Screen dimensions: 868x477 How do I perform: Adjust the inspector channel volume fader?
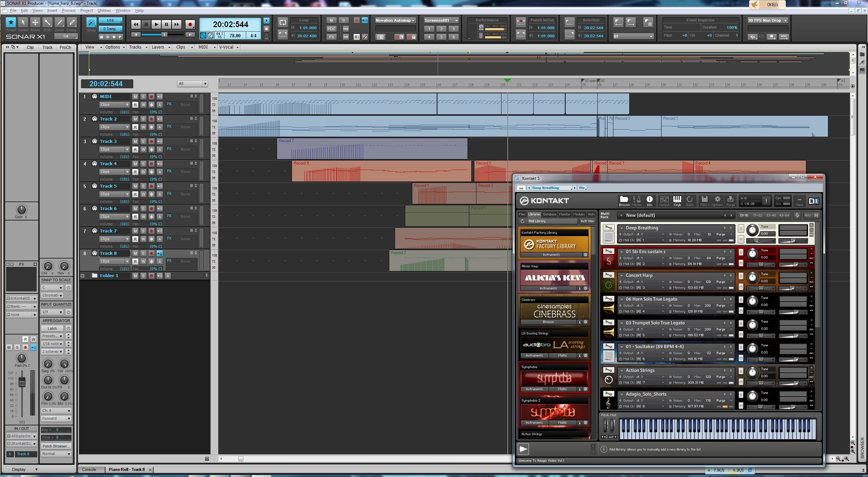pos(22,383)
